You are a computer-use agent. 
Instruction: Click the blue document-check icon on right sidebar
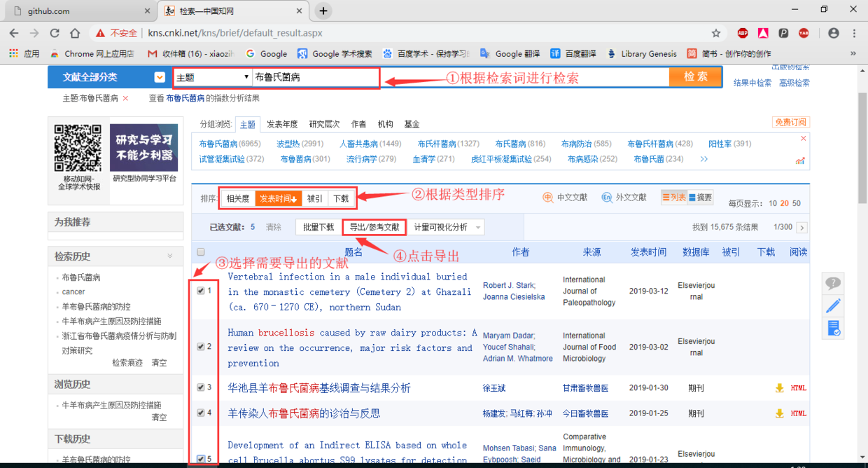coord(833,327)
